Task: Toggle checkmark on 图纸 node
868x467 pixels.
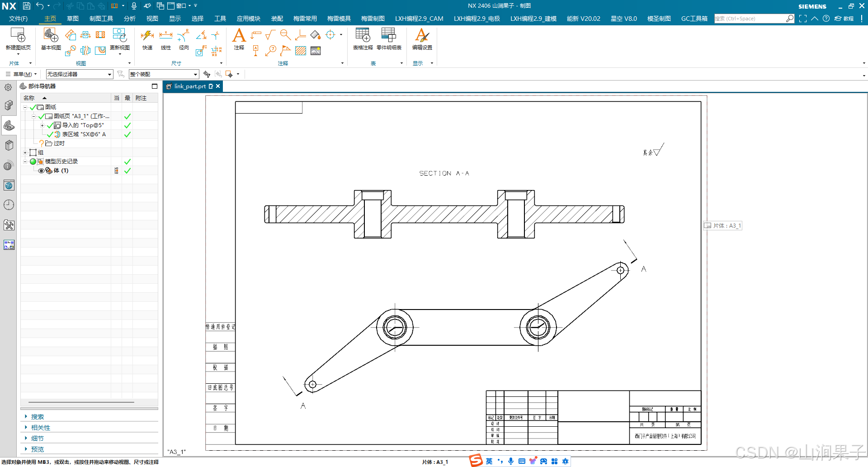Action: click(x=33, y=107)
